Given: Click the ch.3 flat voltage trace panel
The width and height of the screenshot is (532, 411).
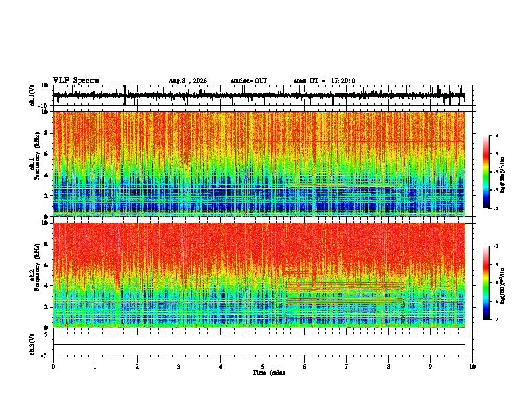Looking at the screenshot, I should click(263, 345).
